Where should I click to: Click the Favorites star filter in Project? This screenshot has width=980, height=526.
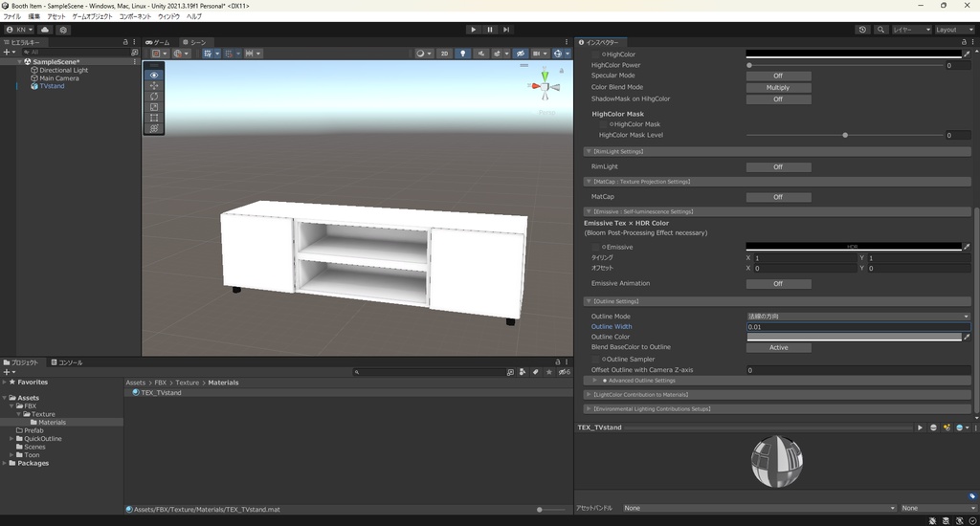(548, 372)
